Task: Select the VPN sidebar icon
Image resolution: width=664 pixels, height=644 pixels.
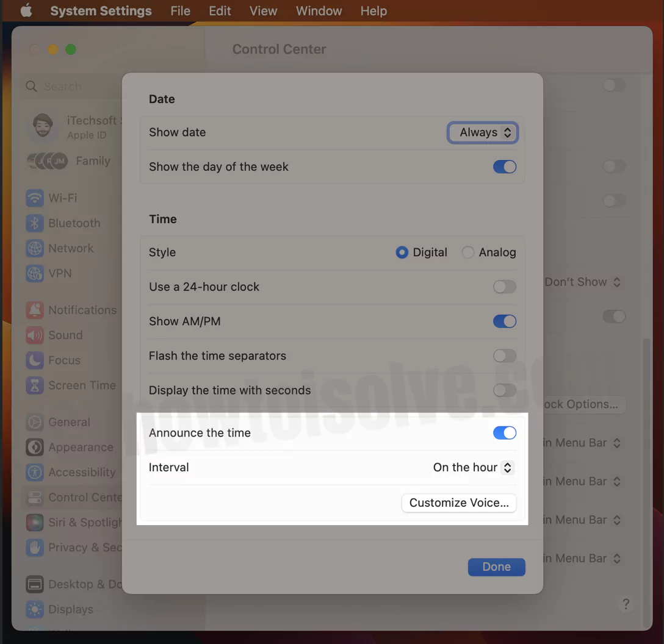Action: pyautogui.click(x=35, y=273)
